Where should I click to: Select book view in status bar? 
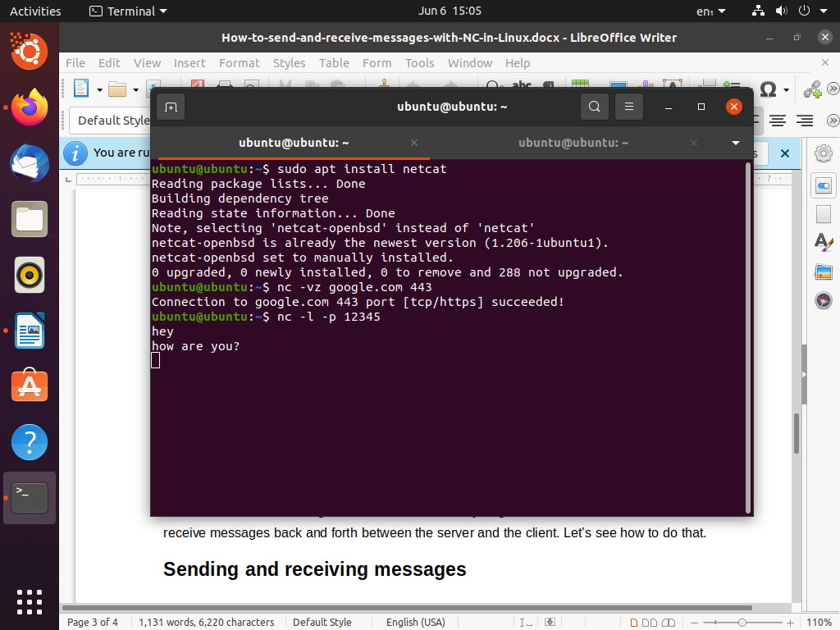[x=669, y=623]
